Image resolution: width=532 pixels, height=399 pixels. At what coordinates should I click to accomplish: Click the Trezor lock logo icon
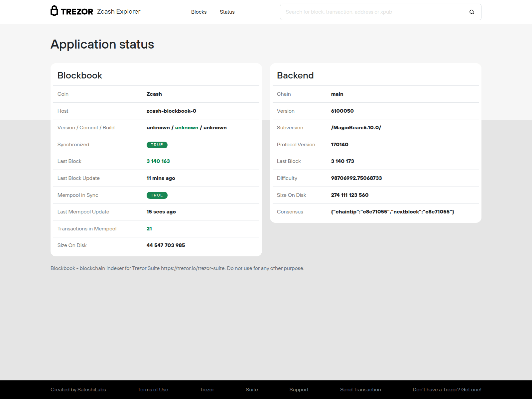tap(54, 11)
